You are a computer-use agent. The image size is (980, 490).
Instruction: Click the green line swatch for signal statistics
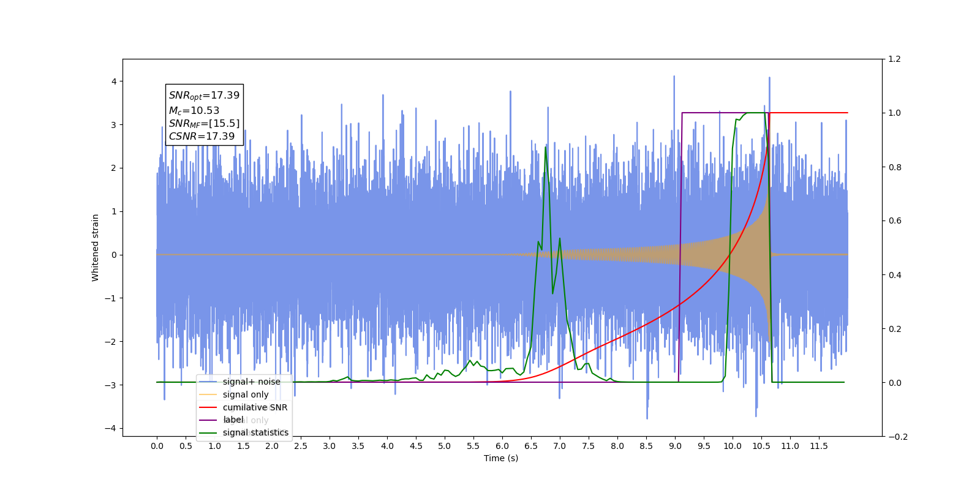click(208, 432)
